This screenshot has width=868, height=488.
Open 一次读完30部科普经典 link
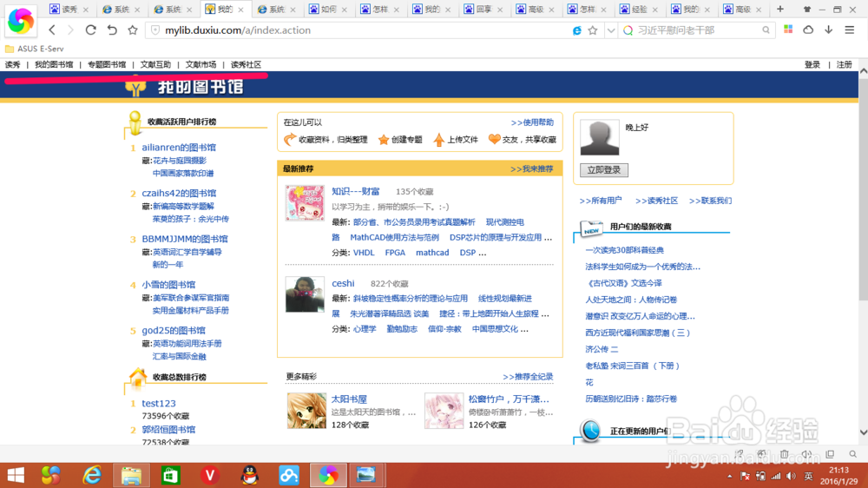click(x=624, y=250)
